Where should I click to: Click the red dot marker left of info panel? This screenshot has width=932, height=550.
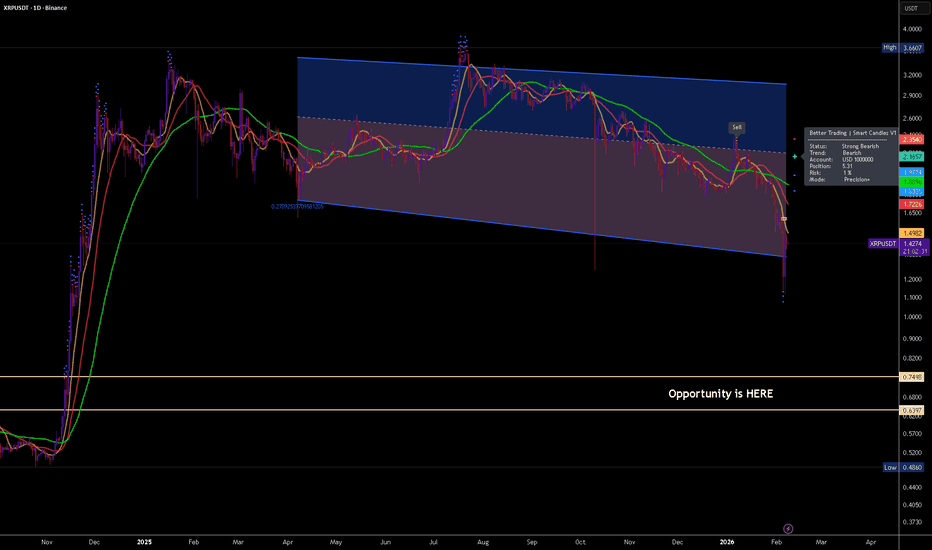[795, 138]
